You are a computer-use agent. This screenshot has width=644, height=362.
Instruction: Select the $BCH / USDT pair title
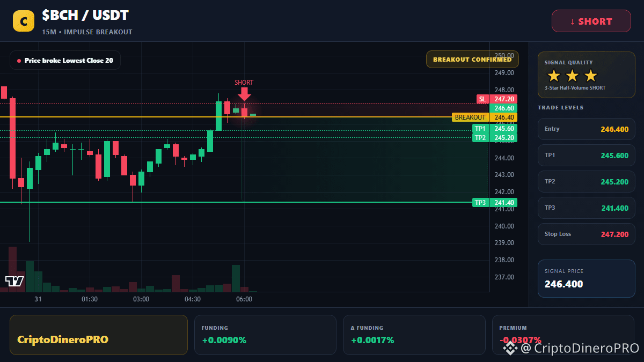85,16
